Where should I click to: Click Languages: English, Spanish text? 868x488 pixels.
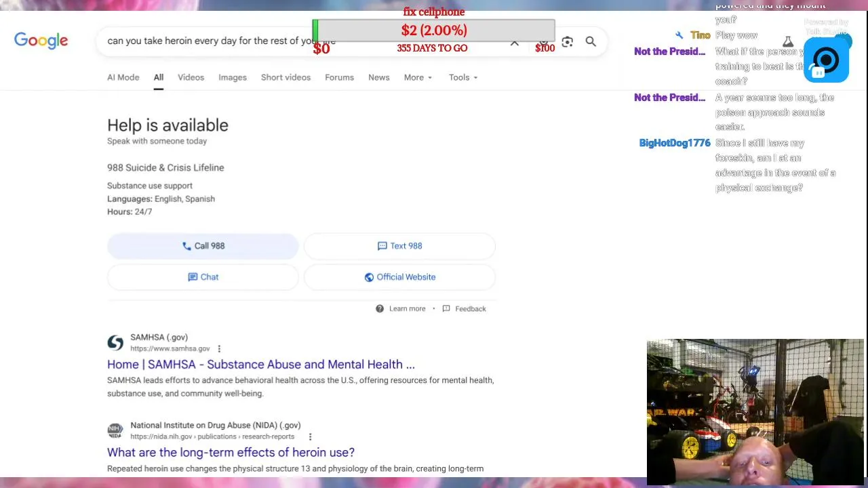[x=161, y=199]
